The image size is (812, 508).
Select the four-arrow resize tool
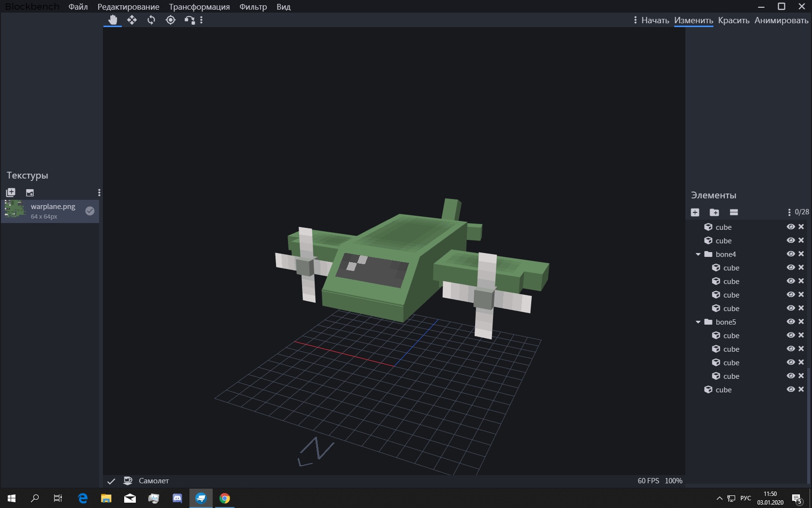tap(132, 20)
